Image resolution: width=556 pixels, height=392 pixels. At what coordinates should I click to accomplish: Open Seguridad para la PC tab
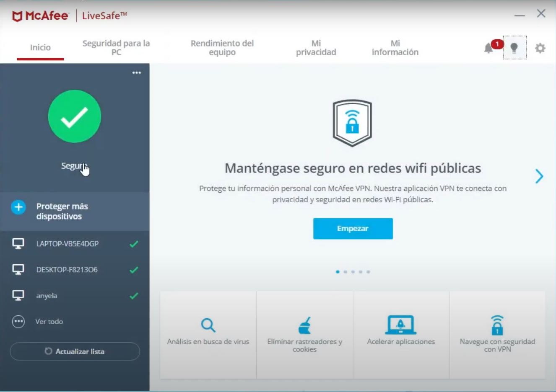(x=116, y=48)
